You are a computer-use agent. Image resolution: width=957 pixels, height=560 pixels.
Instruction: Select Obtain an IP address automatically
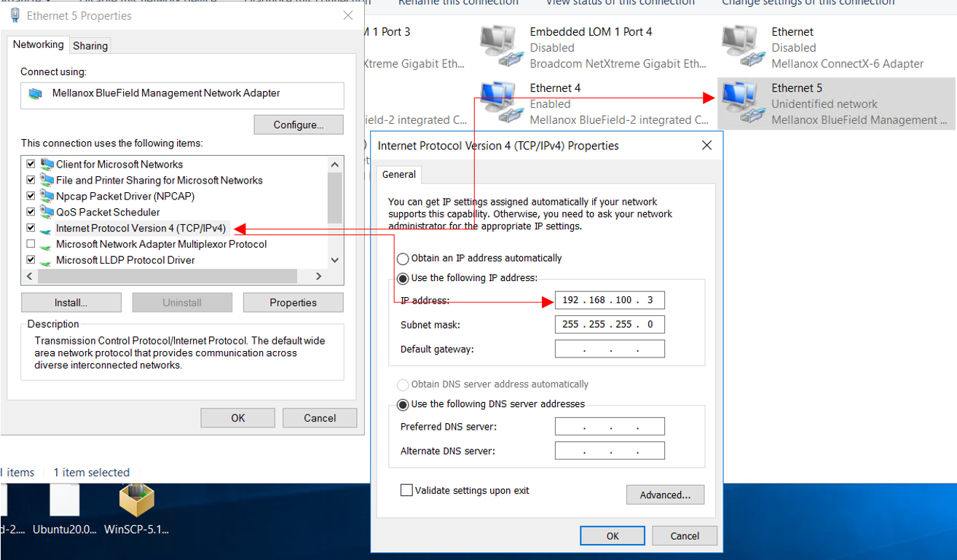[403, 259]
